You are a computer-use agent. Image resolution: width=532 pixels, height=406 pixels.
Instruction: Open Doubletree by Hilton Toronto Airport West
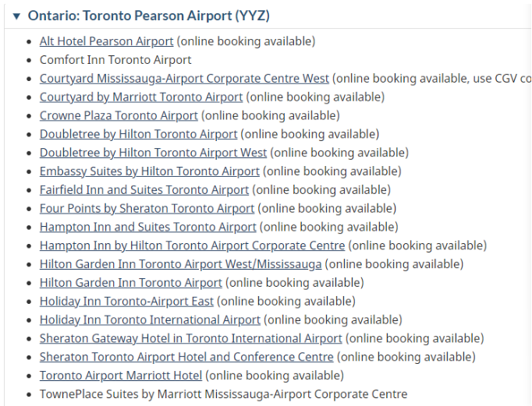(x=153, y=153)
